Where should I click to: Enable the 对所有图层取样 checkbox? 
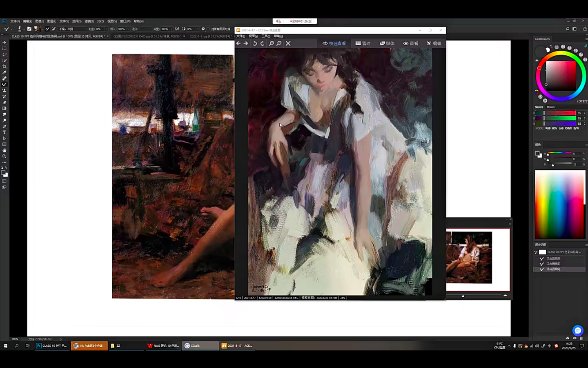click(208, 29)
